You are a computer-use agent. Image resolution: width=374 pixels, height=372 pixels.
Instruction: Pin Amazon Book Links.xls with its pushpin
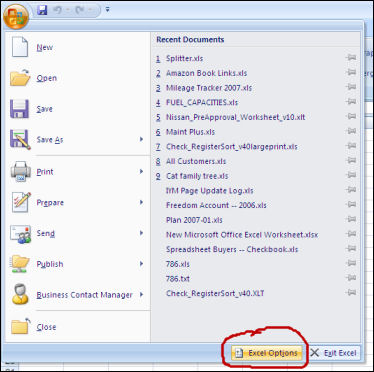(351, 72)
